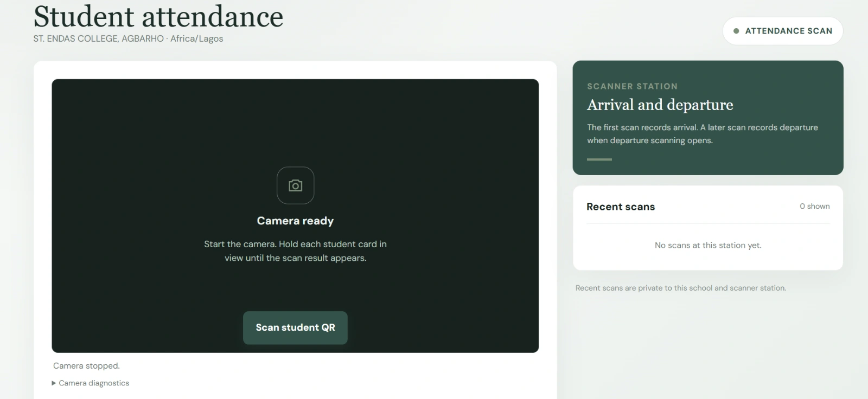
Task: Click the Start the camera instruction text
Action: pos(295,251)
